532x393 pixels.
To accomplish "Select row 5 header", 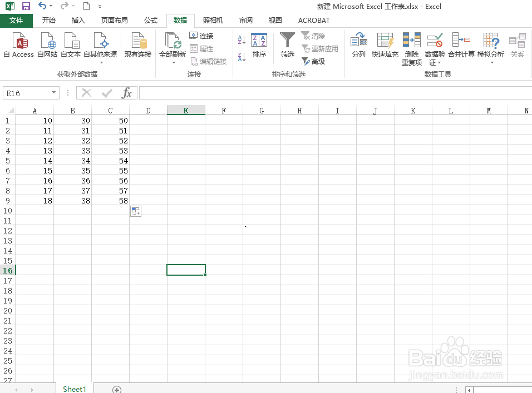I will (7, 161).
